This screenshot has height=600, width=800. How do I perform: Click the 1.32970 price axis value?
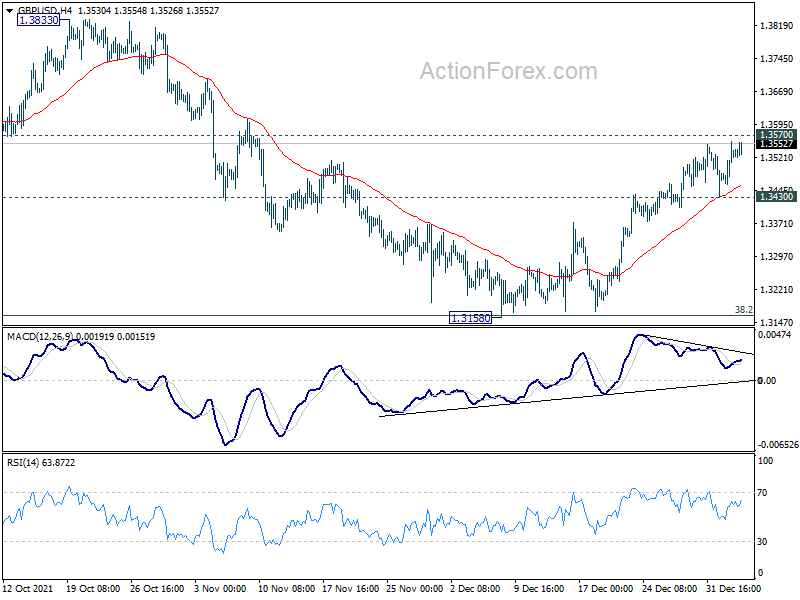[777, 257]
